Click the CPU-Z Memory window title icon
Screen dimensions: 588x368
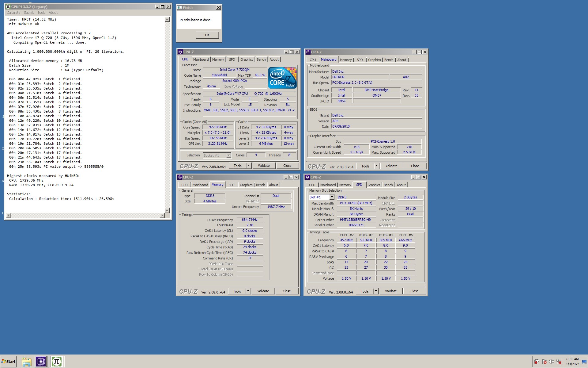click(180, 177)
